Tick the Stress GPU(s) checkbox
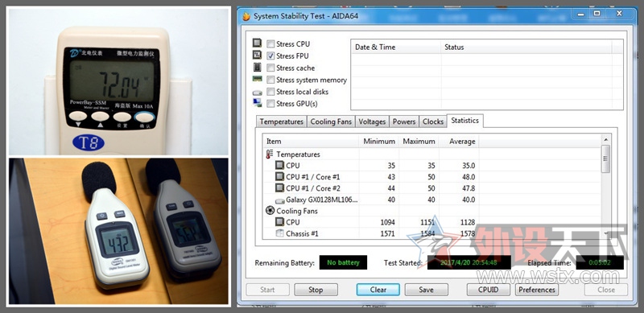The height and width of the screenshot is (313, 644). pyautogui.click(x=270, y=104)
